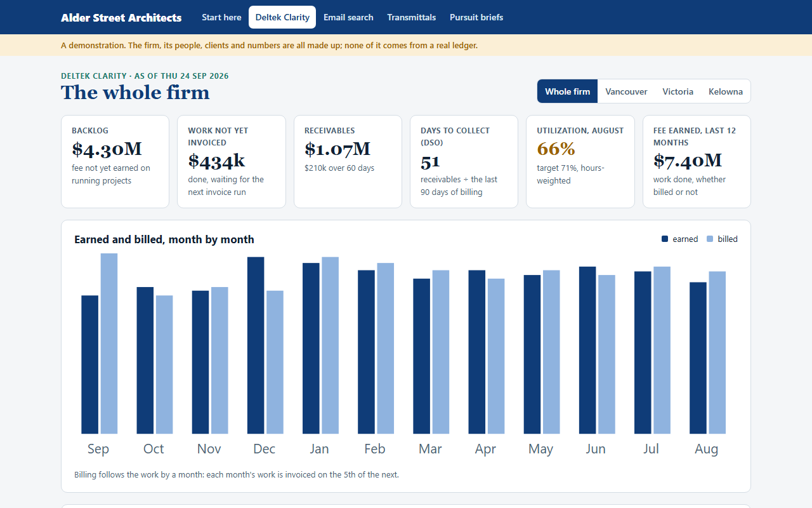This screenshot has width=812, height=508.
Task: Click the October earned bar
Action: pos(145,361)
